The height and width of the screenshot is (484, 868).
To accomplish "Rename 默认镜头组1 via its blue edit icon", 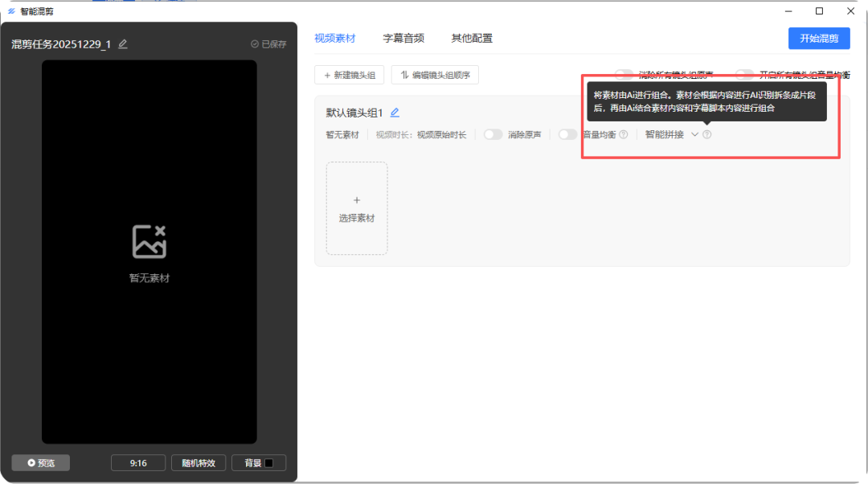I will 395,113.
